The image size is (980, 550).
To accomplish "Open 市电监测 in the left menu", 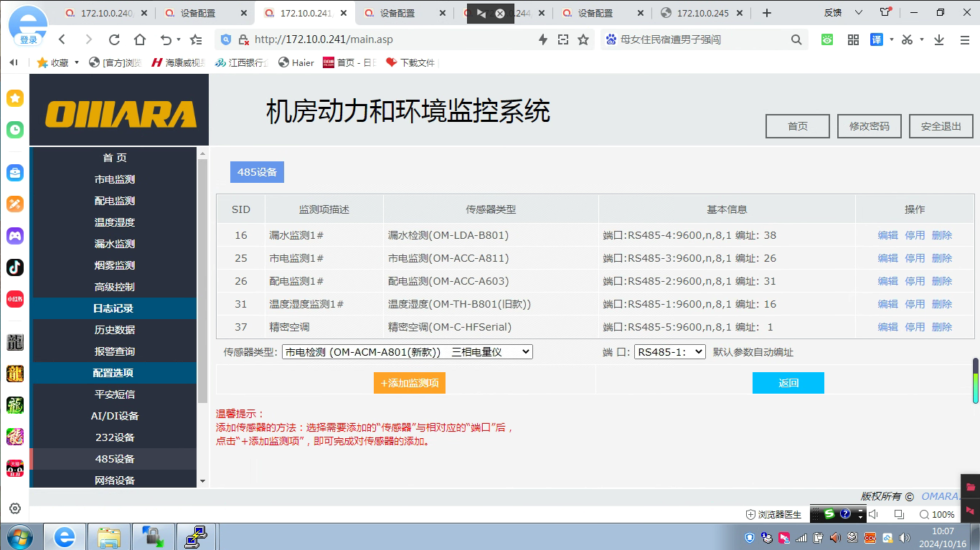I will click(115, 179).
